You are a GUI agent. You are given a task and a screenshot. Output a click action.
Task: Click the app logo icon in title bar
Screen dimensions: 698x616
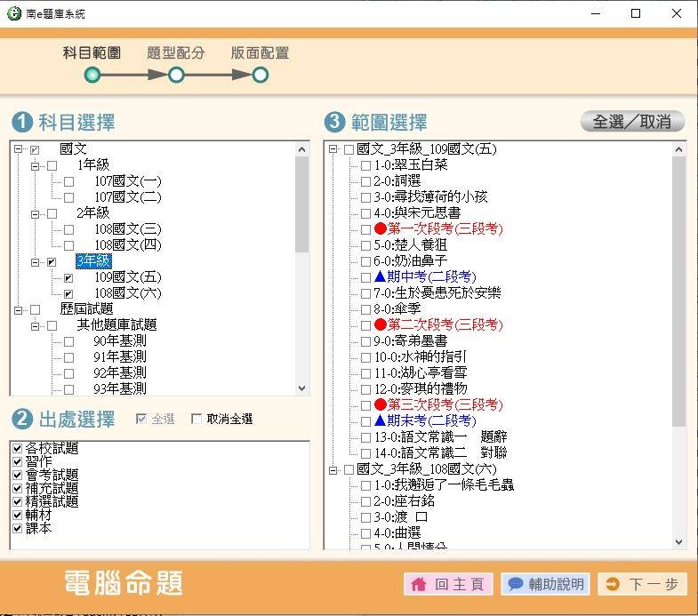14,13
